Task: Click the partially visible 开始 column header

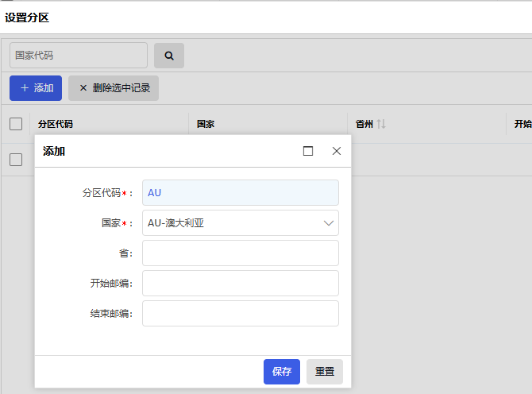Action: coord(522,124)
